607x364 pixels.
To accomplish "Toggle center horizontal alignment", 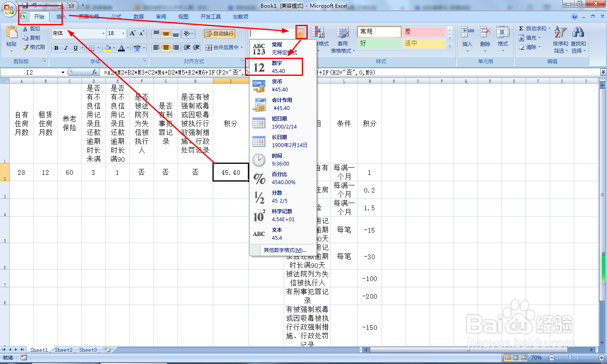I will click(166, 48).
